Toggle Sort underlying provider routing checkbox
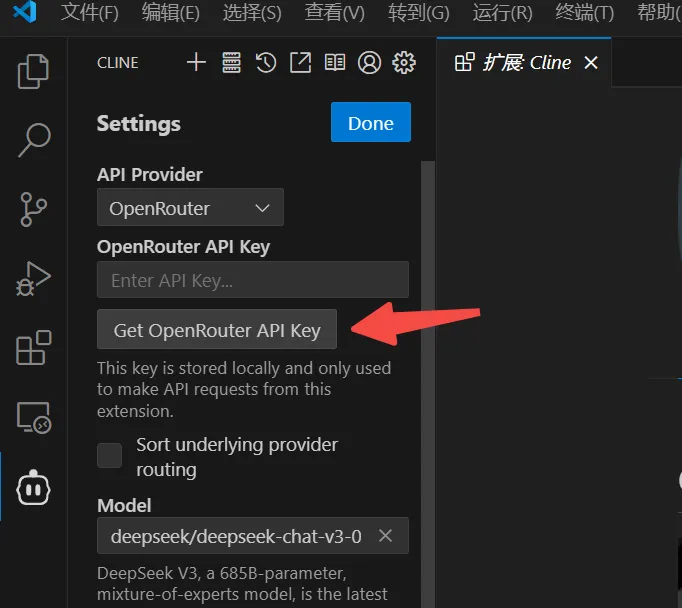 pos(110,455)
